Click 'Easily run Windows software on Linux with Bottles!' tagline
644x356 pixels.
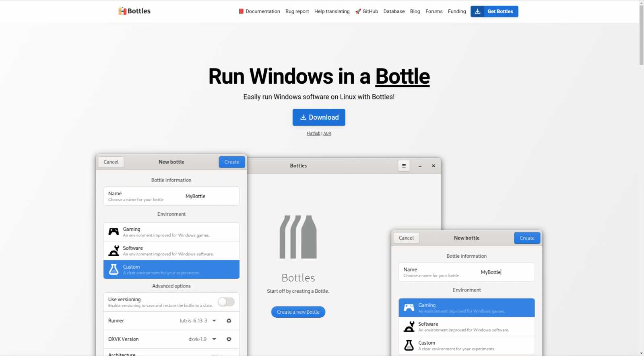pos(319,97)
